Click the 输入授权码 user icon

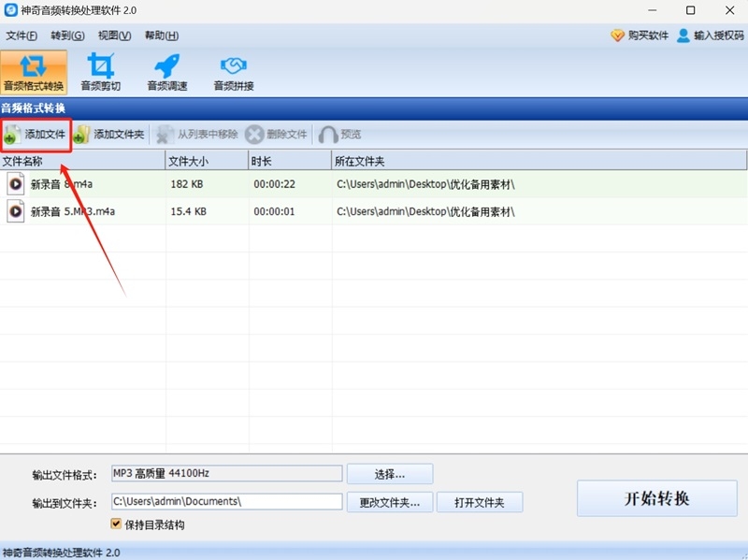[683, 36]
